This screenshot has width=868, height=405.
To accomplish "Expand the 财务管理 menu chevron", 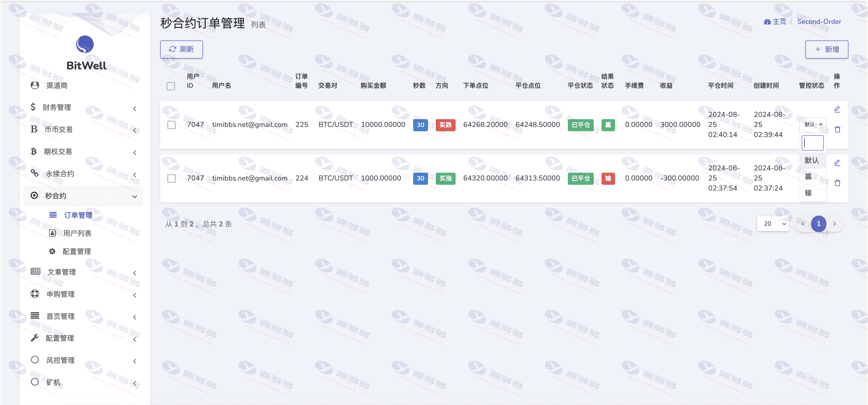I will 135,109.
